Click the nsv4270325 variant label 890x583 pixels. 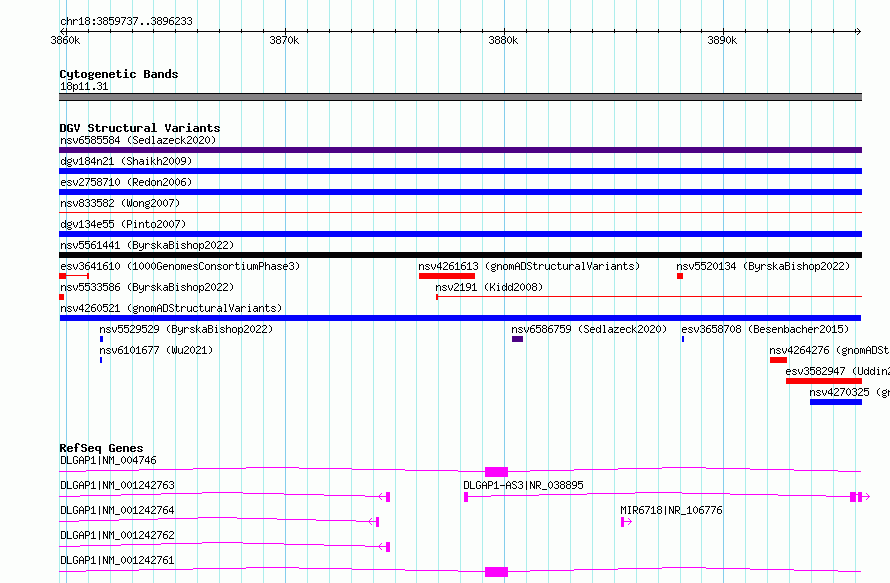click(850, 392)
